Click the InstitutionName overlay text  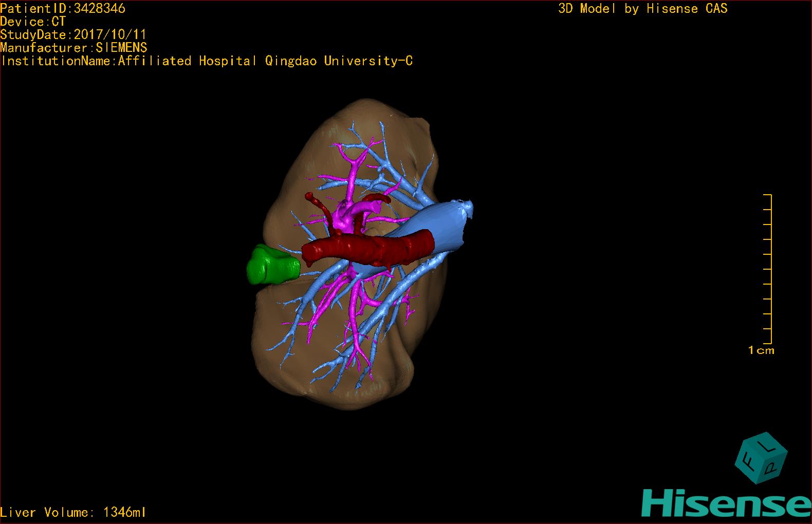(207, 61)
